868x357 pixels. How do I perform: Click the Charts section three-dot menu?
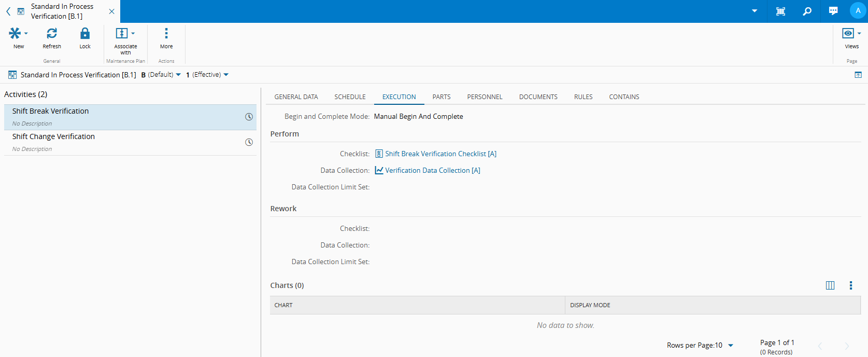tap(850, 285)
